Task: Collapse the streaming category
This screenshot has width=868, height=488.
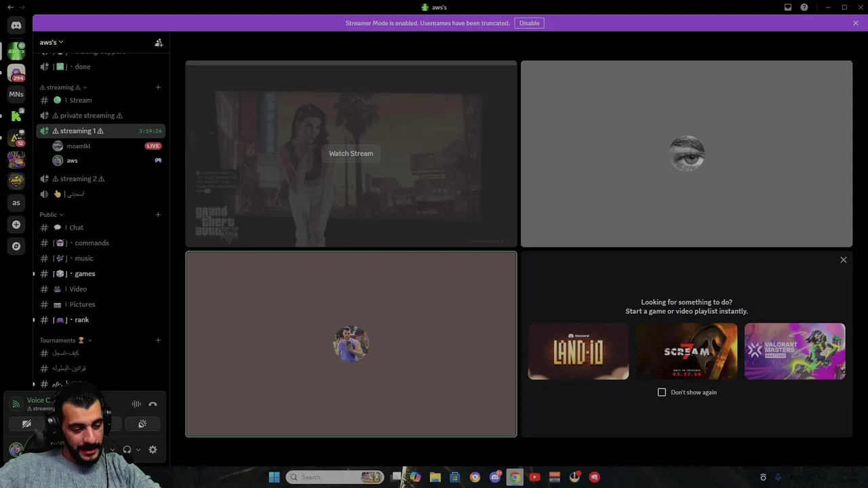Action: 63,87
